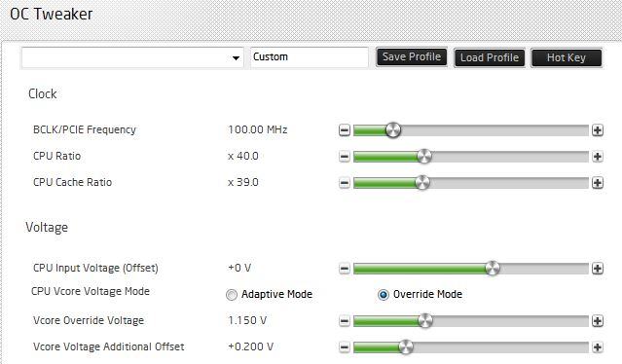Click the Clock section heading
This screenshot has height=364, width=622.
point(43,94)
